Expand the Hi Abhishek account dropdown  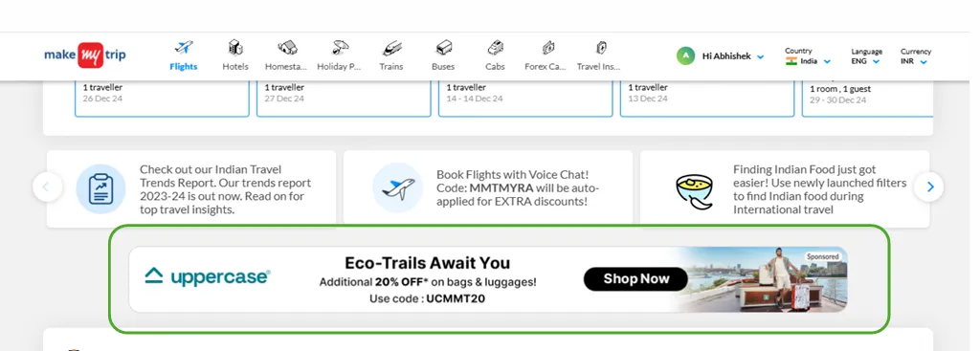[x=721, y=56]
